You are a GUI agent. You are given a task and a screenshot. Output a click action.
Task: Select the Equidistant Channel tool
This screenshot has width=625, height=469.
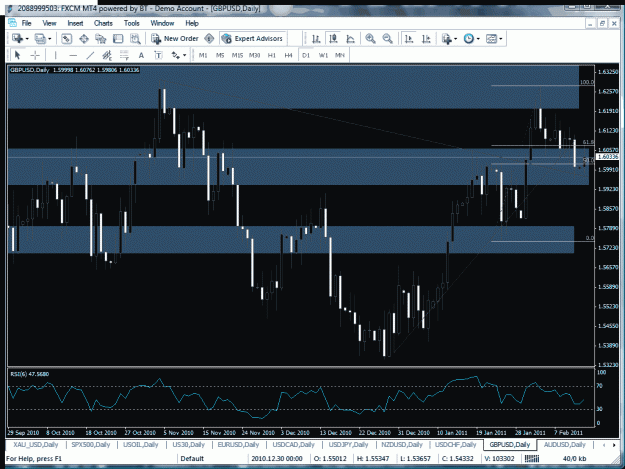(x=107, y=55)
